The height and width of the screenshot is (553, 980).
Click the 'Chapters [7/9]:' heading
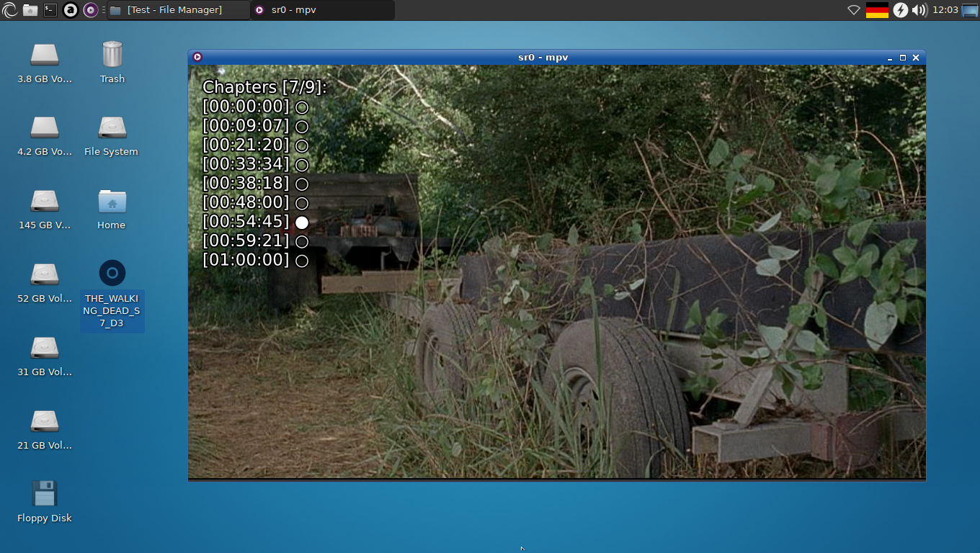pos(265,87)
